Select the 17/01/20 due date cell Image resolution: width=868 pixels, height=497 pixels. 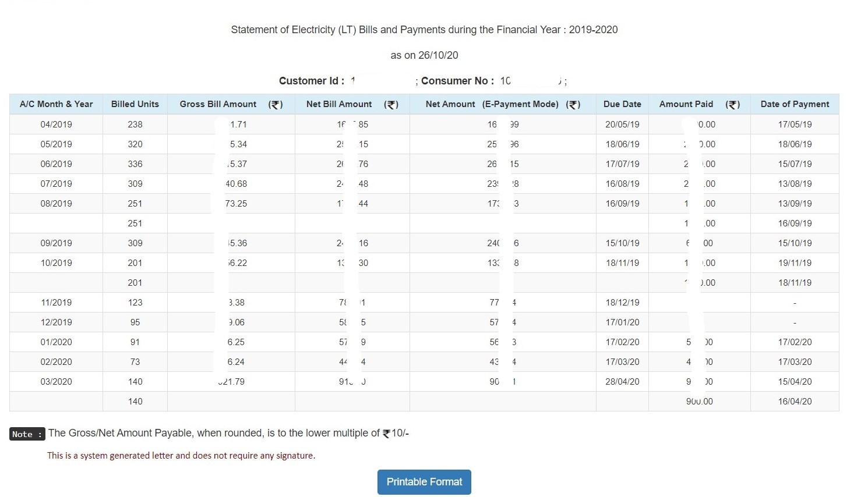[x=622, y=322]
